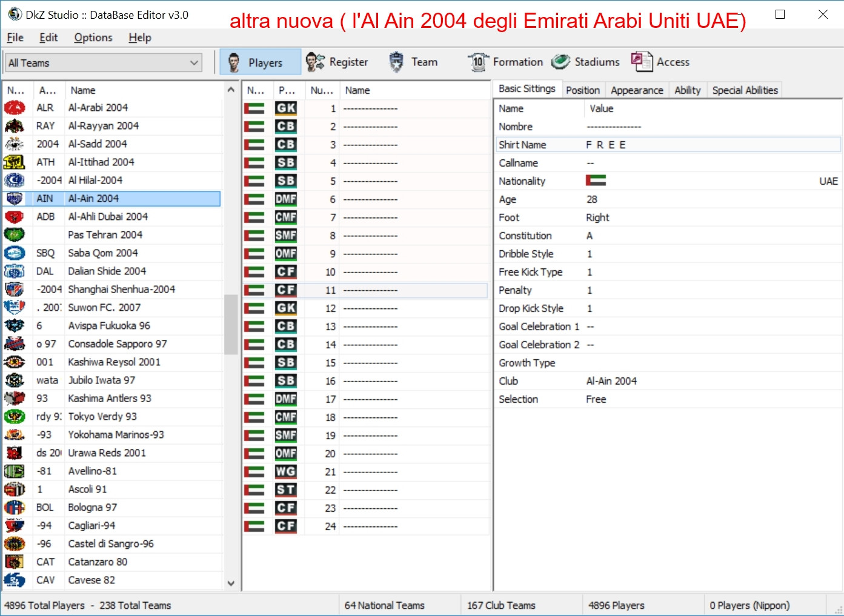This screenshot has height=616, width=844.
Task: Select the Tokyo Verdy 93 team row
Action: tap(111, 417)
